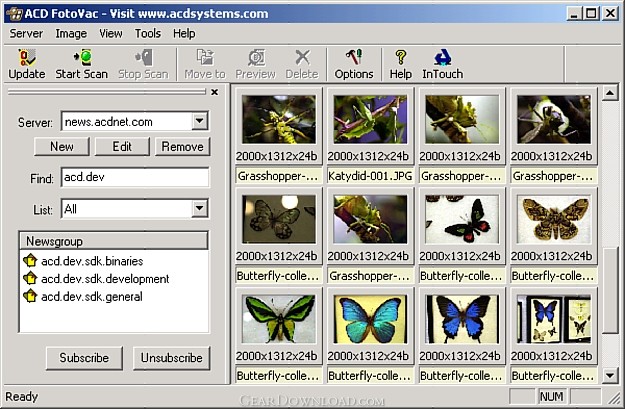The width and height of the screenshot is (625, 409).
Task: Click the Subscribe button
Action: click(x=84, y=358)
